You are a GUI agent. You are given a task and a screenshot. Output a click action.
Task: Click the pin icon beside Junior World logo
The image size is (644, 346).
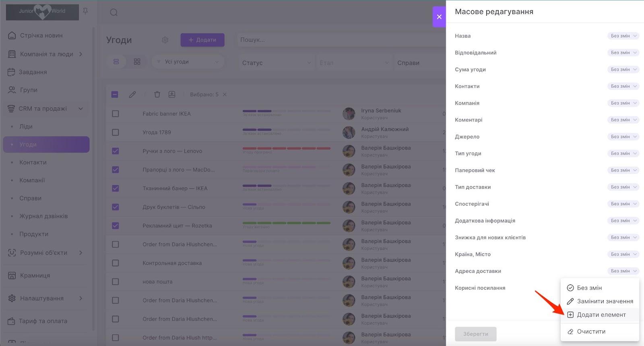click(x=85, y=11)
